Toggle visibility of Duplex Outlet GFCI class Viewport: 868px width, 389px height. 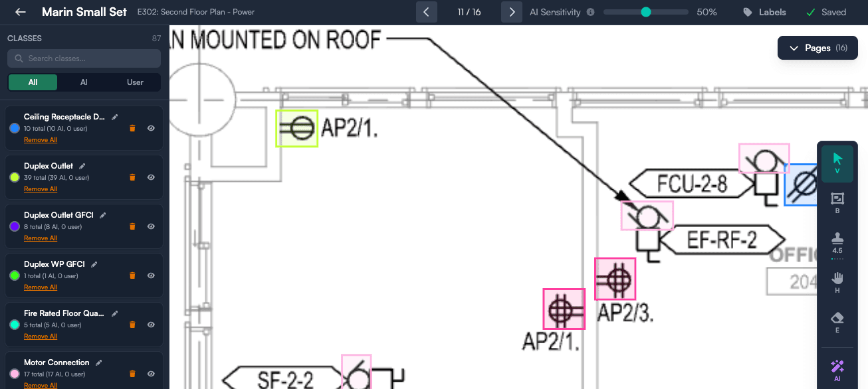click(151, 226)
